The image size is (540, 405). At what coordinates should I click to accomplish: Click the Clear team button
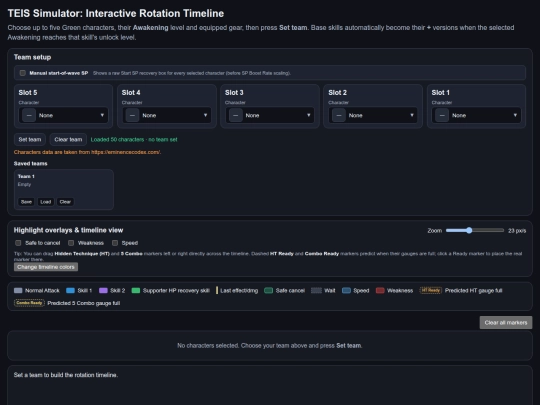pos(68,139)
